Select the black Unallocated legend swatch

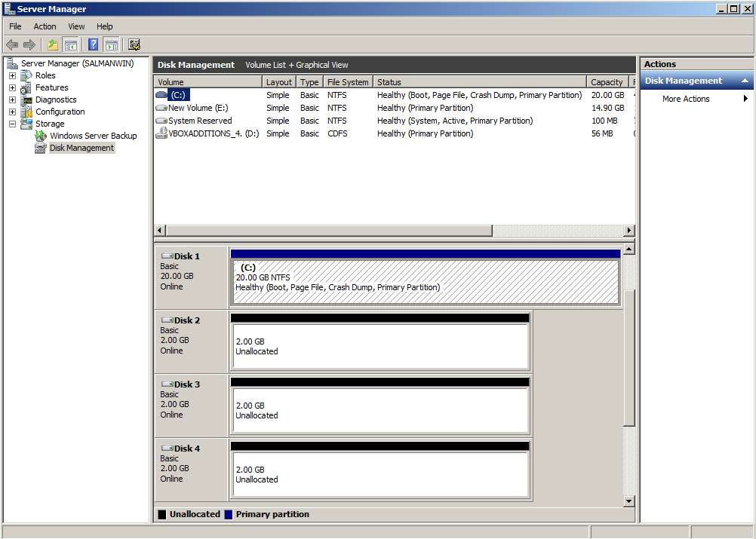162,514
